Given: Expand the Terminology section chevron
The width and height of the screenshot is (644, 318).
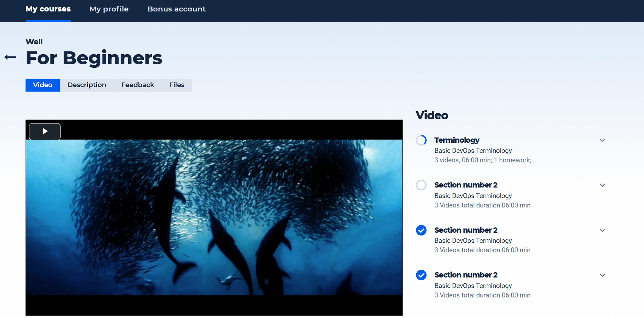Looking at the screenshot, I should [603, 140].
